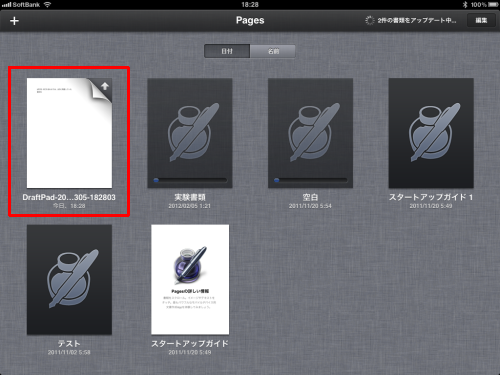This screenshot has width=500, height=375.
Task: Tap the battery icon in status bar
Action: click(x=493, y=5)
